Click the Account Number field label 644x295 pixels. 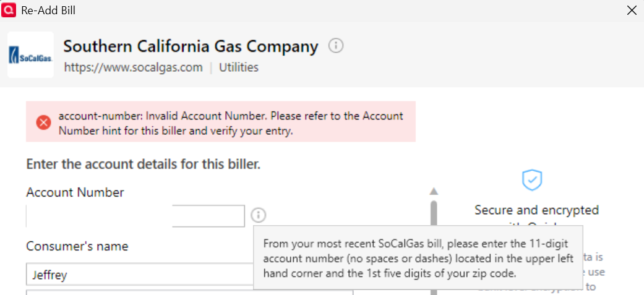pos(75,192)
